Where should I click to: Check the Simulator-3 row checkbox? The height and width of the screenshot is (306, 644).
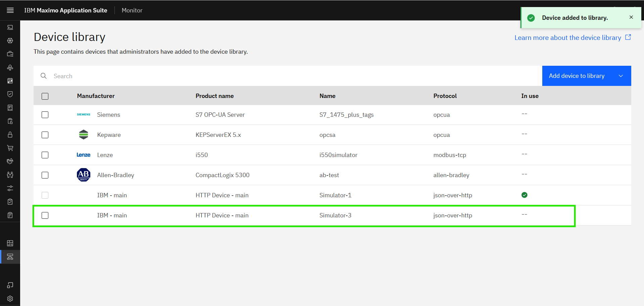coord(45,215)
